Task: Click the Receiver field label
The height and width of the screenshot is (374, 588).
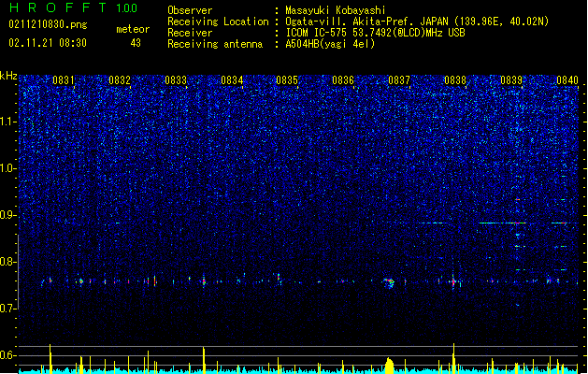Action: pos(190,33)
